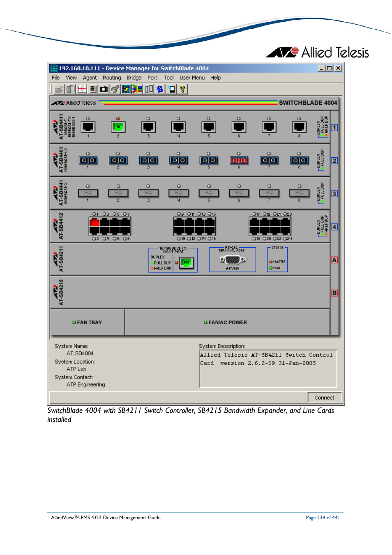392x555 pixels.
Task: Click the PWR status LED
Action: (x=271, y=268)
